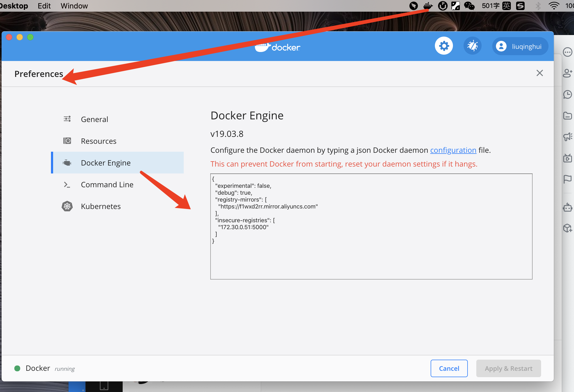This screenshot has width=574, height=392.
Task: Click the General sliders icon
Action: [67, 119]
